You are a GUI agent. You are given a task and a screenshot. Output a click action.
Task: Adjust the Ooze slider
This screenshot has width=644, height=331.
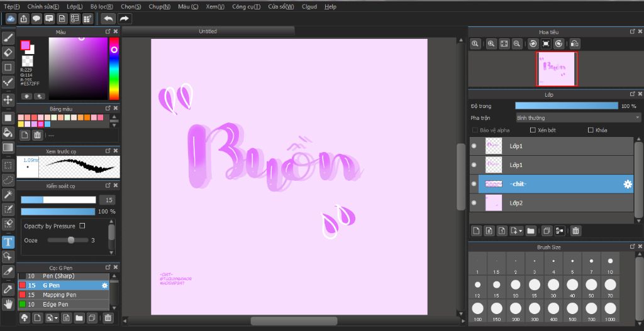coord(68,240)
